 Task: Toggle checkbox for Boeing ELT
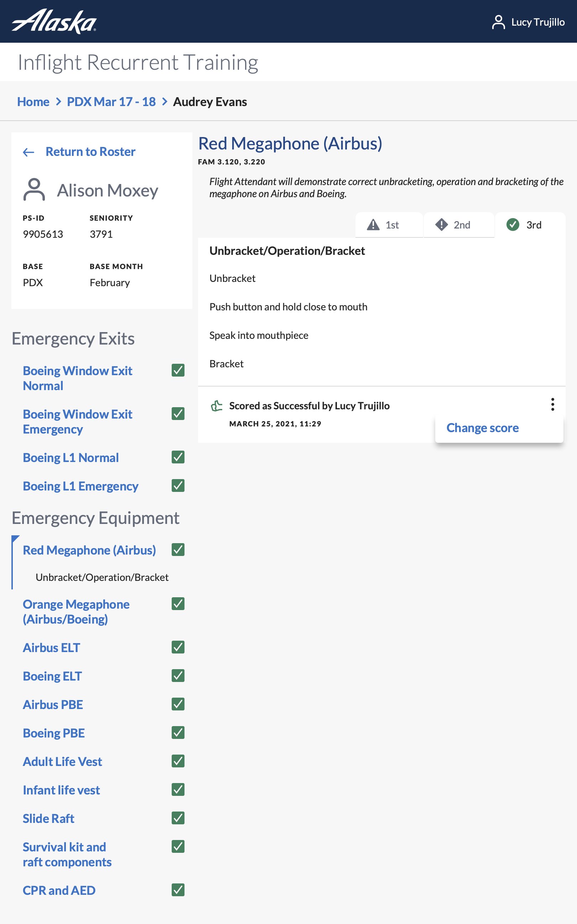(178, 676)
